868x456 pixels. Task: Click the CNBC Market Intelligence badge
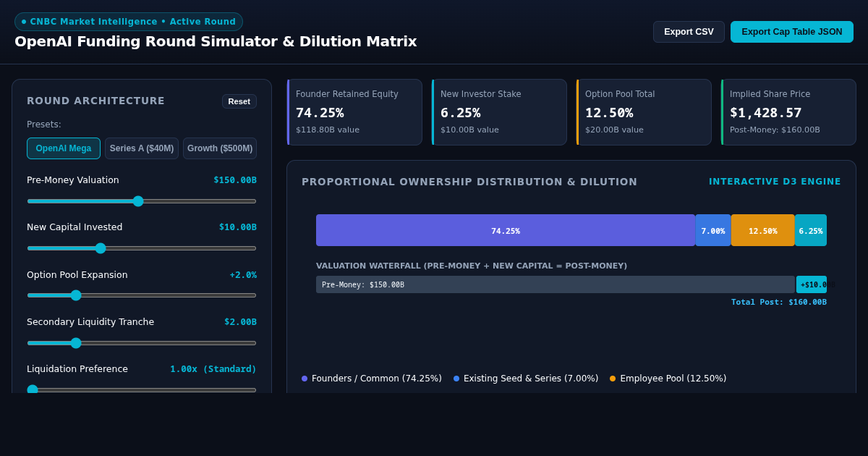pos(129,22)
